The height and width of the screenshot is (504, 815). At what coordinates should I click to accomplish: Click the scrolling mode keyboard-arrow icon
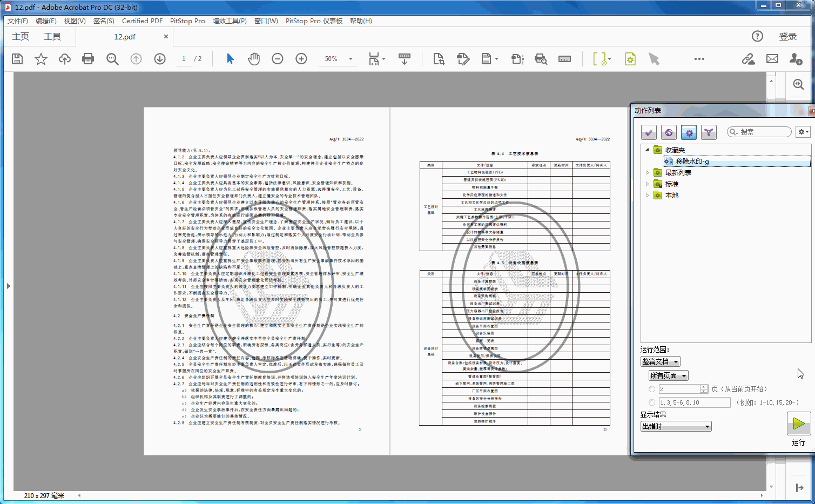(x=405, y=59)
